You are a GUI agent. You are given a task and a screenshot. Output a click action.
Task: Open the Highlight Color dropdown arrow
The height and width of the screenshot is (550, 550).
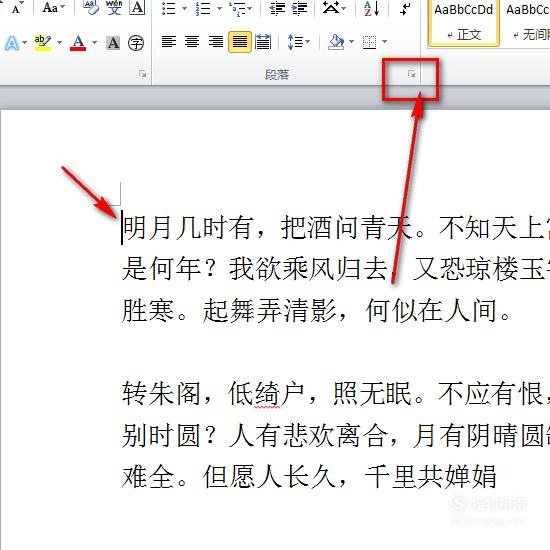(x=59, y=43)
